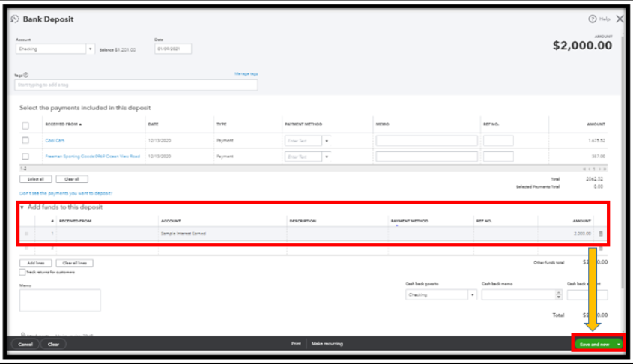
Task: Click the Balance $1,201.00 text
Action: pos(118,50)
